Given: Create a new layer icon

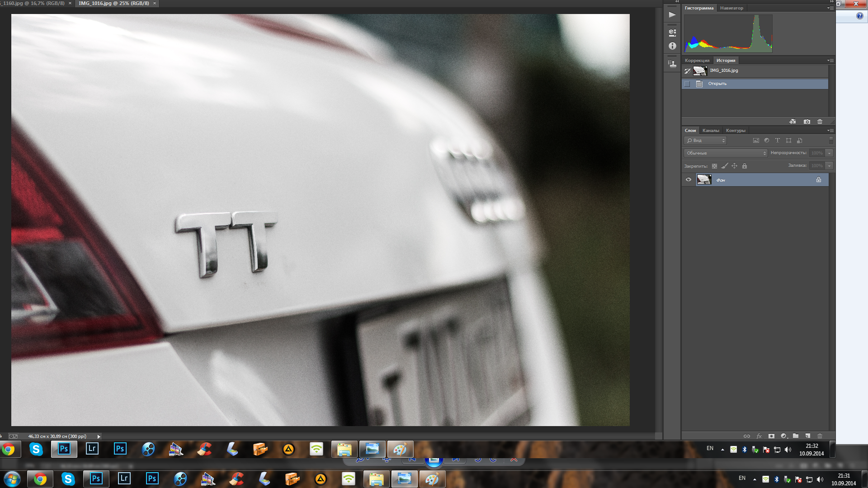Looking at the screenshot, I should pyautogui.click(x=808, y=436).
